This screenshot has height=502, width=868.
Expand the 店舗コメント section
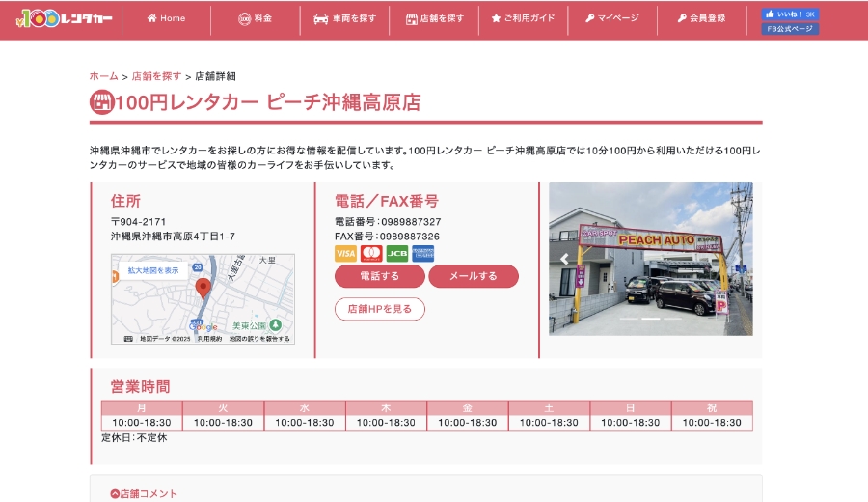(x=144, y=493)
